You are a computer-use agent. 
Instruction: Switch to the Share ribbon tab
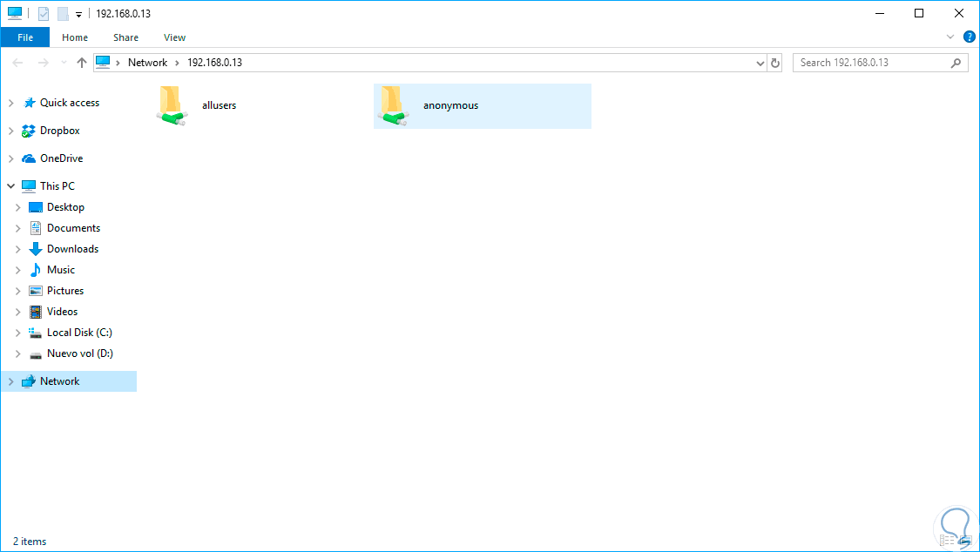tap(125, 37)
